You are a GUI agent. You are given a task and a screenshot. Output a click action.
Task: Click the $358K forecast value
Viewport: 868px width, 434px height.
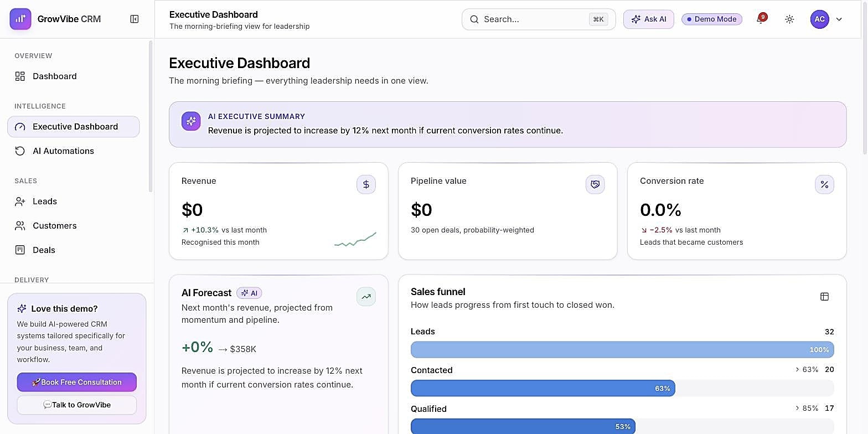point(243,349)
